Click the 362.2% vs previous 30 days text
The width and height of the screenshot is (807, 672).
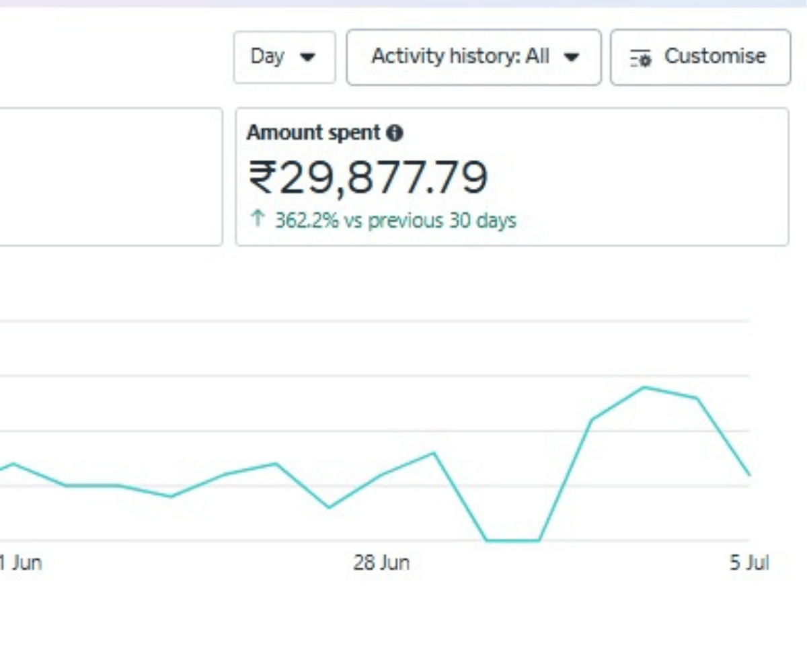pos(395,220)
